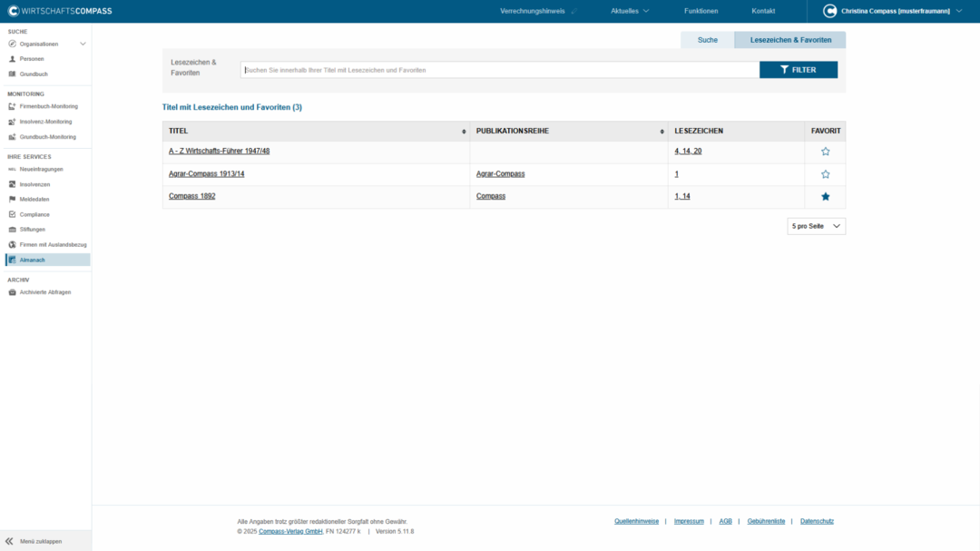
Task: Open the Compass-Verlag GmbH footer link
Action: pos(290,531)
